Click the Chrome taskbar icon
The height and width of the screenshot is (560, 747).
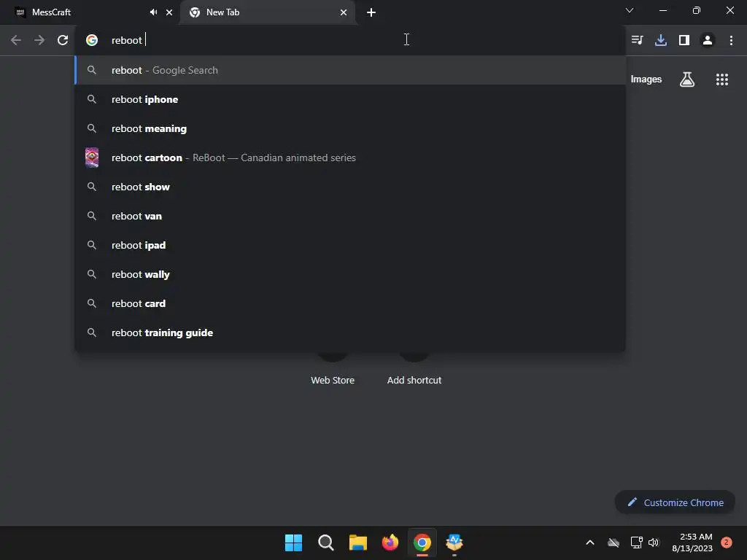click(x=422, y=542)
